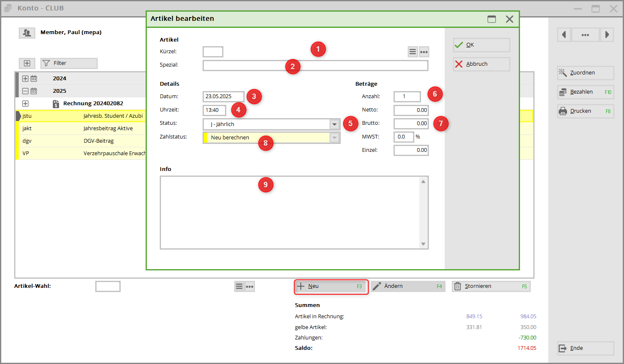Print the account with Drucken
Image resolution: width=624 pixels, height=364 pixels.
585,111
